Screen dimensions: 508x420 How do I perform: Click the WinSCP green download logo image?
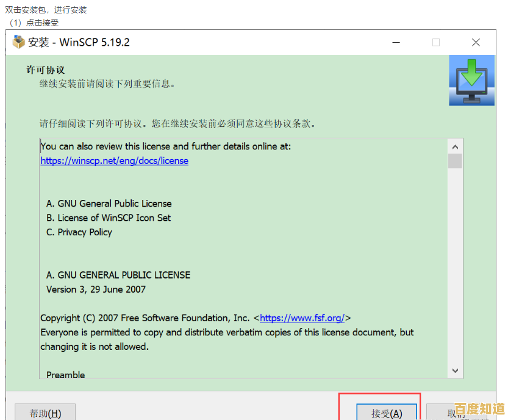471,80
